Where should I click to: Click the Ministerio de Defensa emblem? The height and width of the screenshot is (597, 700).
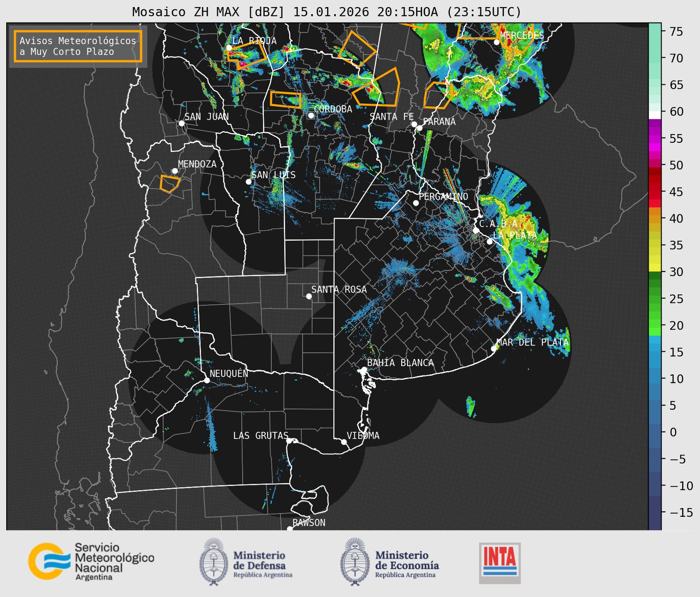click(214, 562)
